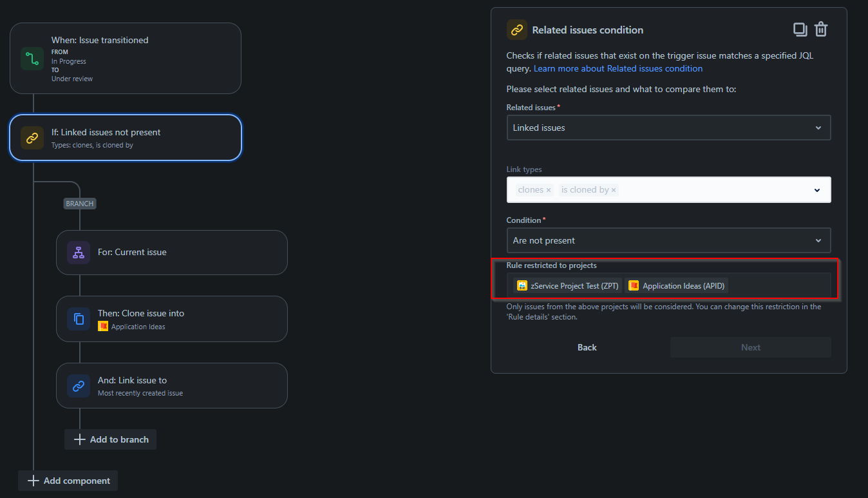Click the Add component button

[68, 480]
